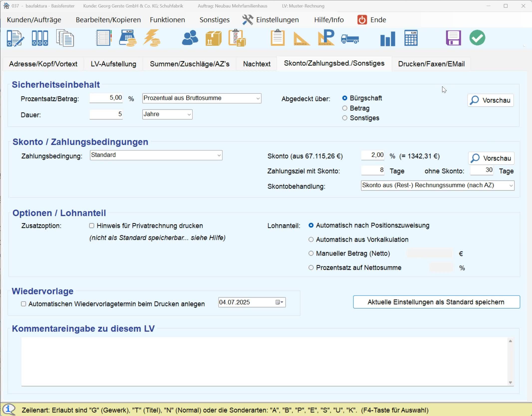
Task: Open the bar chart statistics icon
Action: (388, 39)
